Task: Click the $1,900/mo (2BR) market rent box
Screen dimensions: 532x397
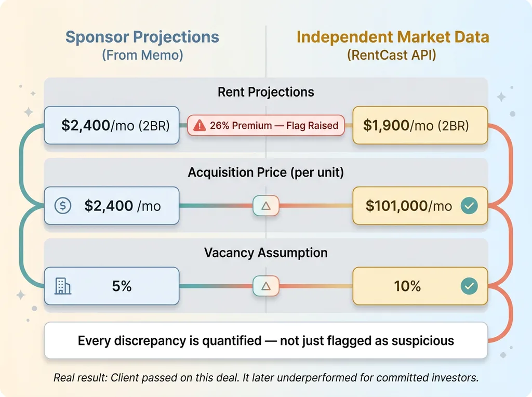Action: 420,125
